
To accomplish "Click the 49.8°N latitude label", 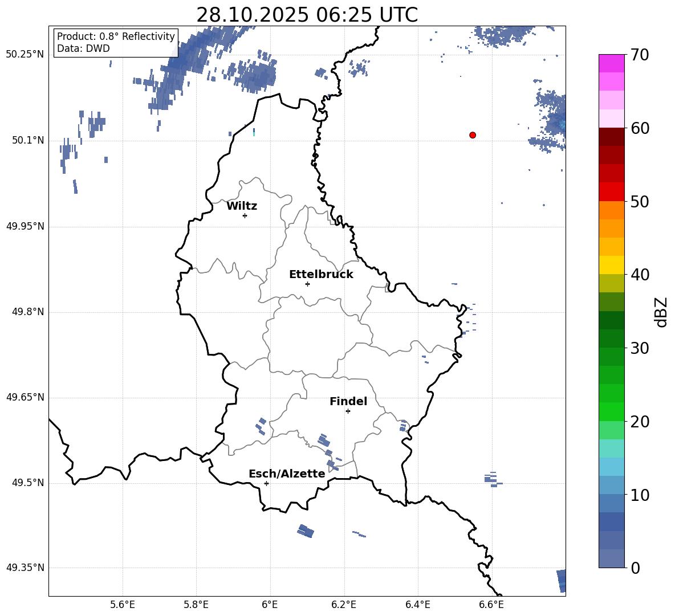I will [x=28, y=312].
